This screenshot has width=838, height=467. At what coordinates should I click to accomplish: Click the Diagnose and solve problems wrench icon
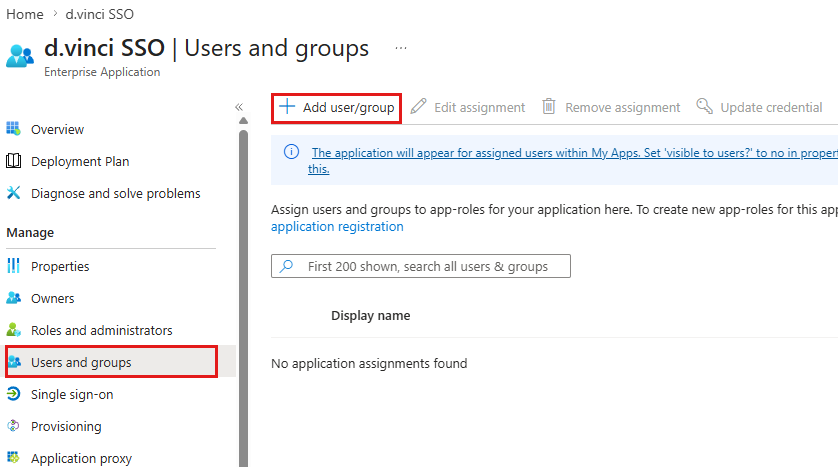pos(13,193)
